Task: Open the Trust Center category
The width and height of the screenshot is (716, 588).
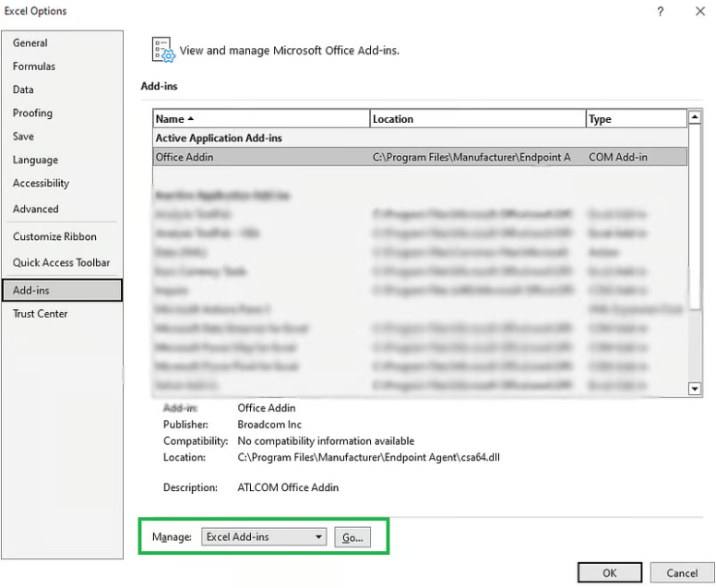Action: click(x=40, y=314)
